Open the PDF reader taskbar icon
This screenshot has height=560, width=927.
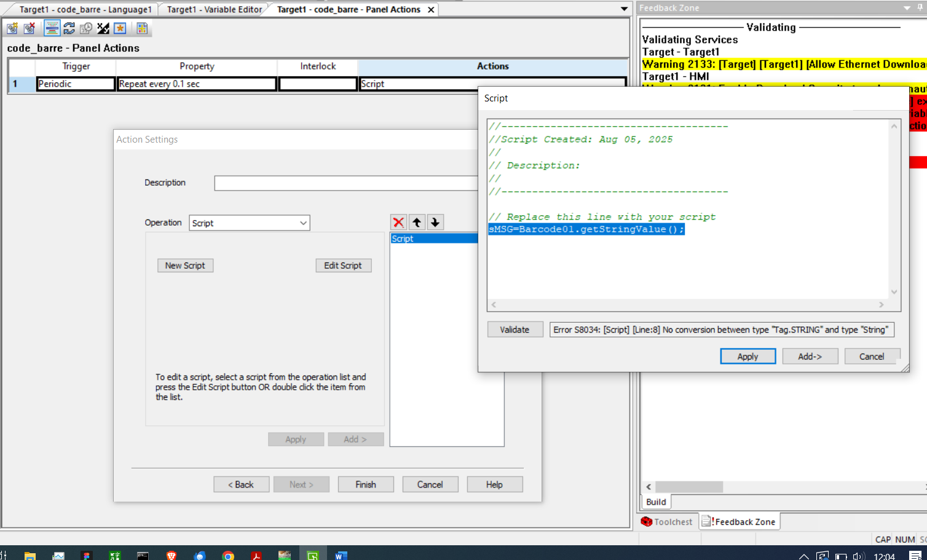(256, 555)
